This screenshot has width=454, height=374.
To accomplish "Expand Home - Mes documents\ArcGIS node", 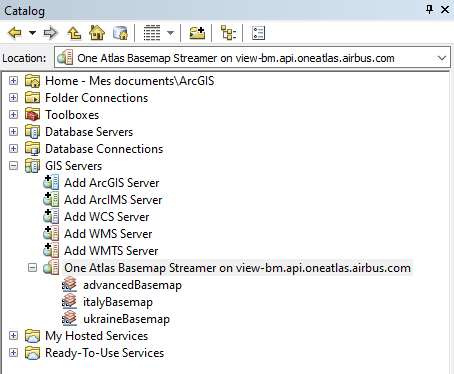I will tap(13, 81).
